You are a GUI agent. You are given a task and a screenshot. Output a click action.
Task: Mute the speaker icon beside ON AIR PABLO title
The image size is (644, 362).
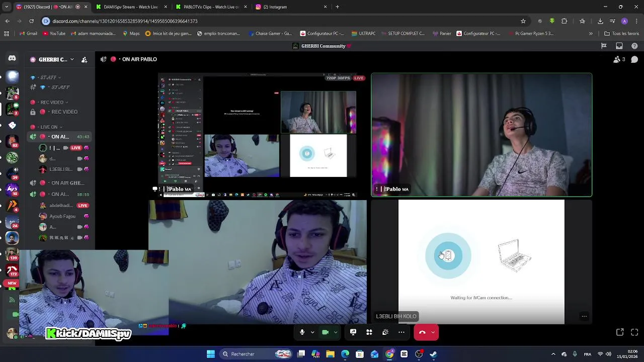pyautogui.click(x=104, y=59)
